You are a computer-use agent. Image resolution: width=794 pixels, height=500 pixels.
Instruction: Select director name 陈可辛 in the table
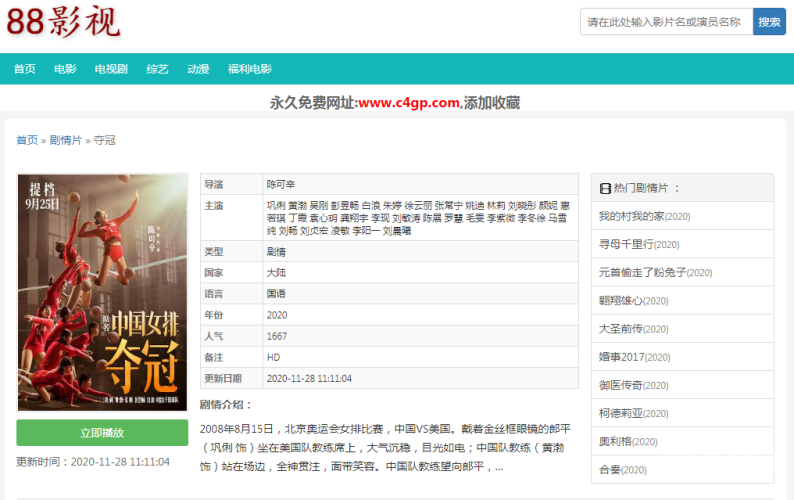(x=281, y=184)
